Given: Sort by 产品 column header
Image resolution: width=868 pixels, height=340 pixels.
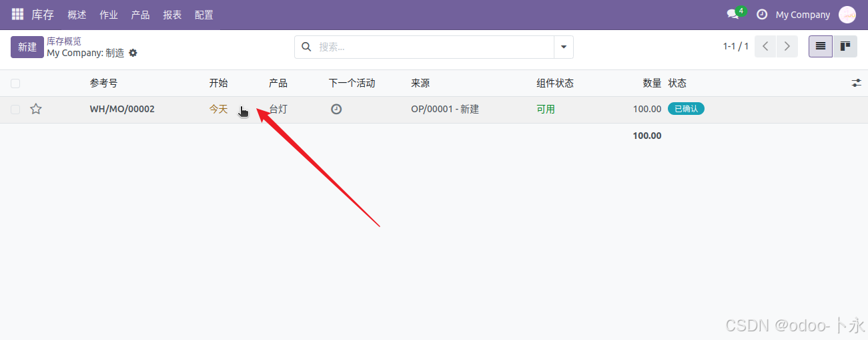Looking at the screenshot, I should [278, 83].
